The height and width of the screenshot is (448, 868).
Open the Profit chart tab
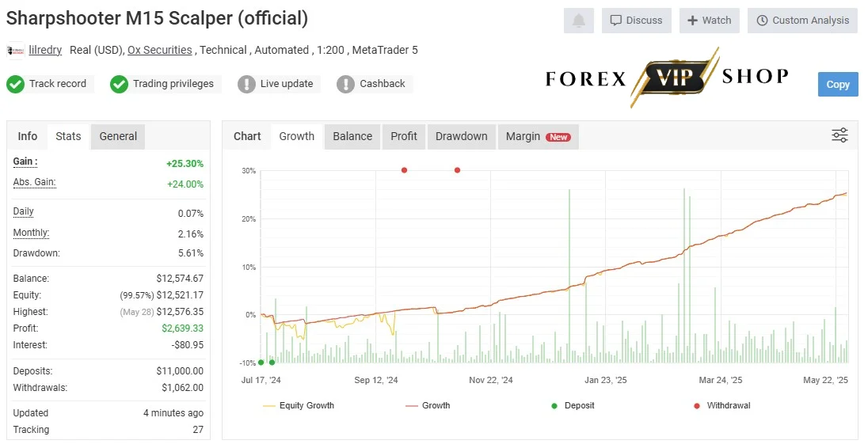(404, 136)
